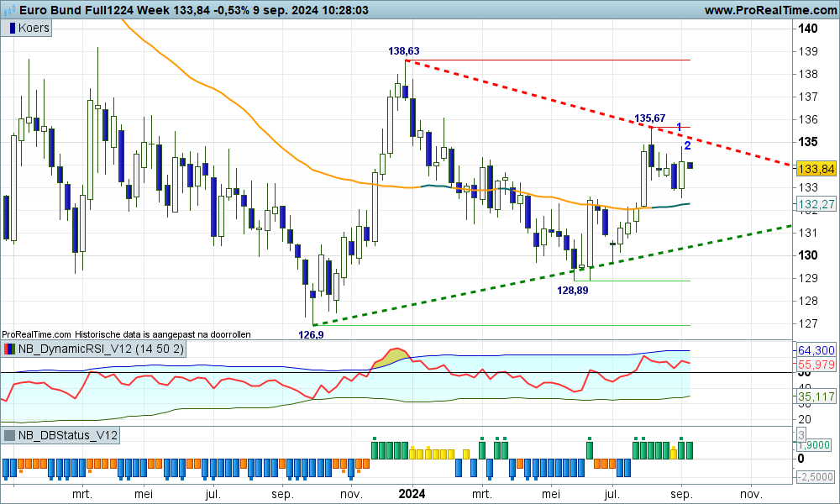Click the orange 133,84 current price tag

(815, 169)
